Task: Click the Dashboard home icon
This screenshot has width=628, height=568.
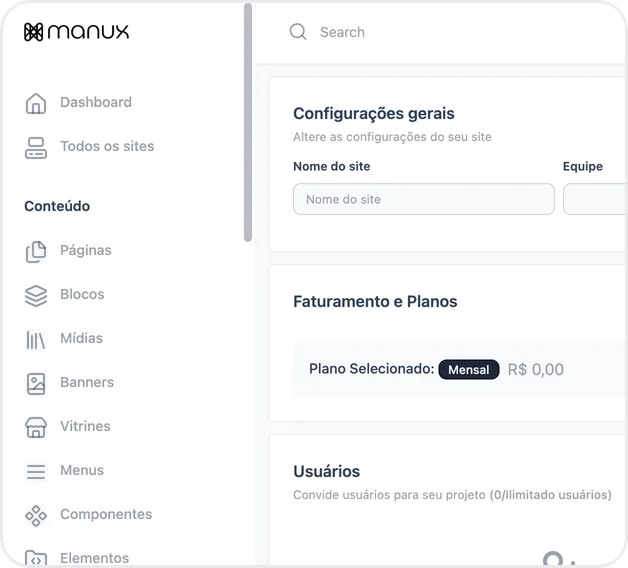Action: (x=36, y=103)
